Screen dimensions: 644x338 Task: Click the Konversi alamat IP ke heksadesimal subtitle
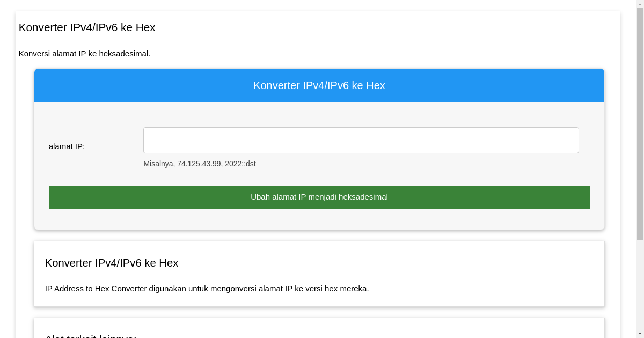click(85, 54)
